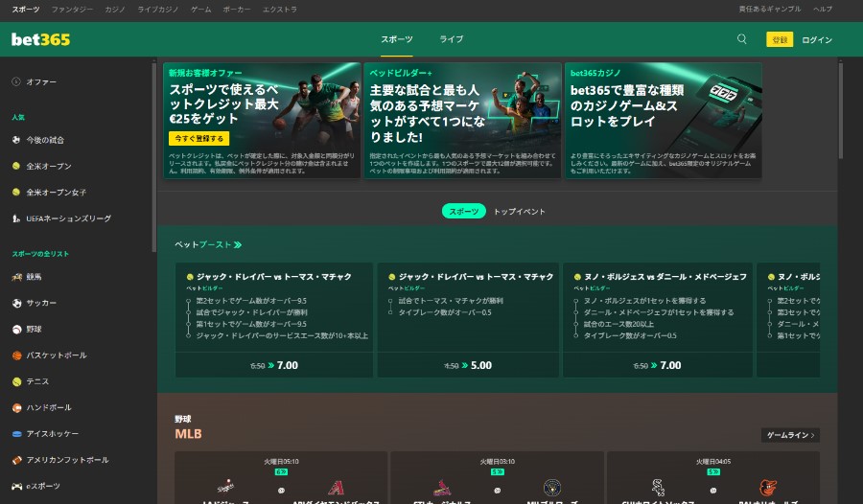Click the 今すぐ登録する button
Screen dimensions: 863x504
tap(198, 138)
